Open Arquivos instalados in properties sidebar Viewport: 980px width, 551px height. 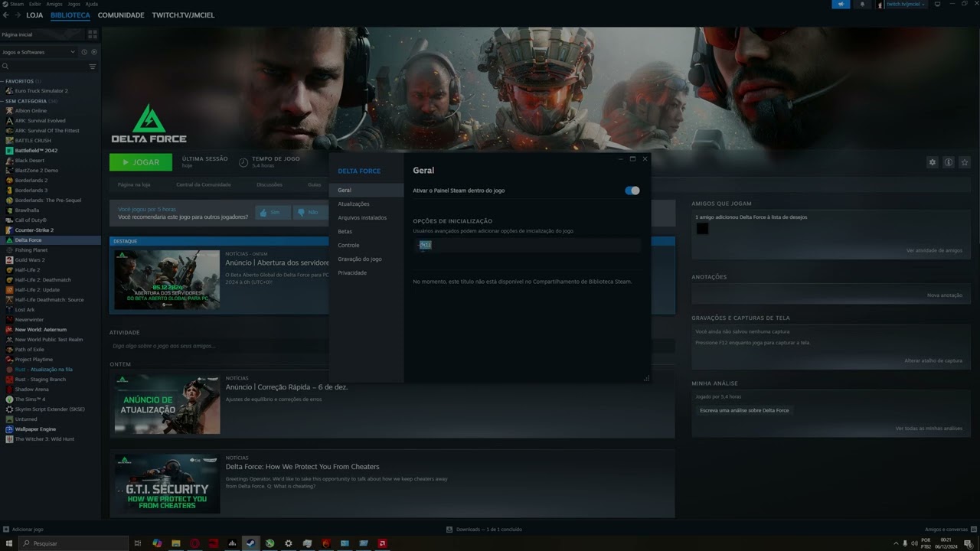coord(362,218)
